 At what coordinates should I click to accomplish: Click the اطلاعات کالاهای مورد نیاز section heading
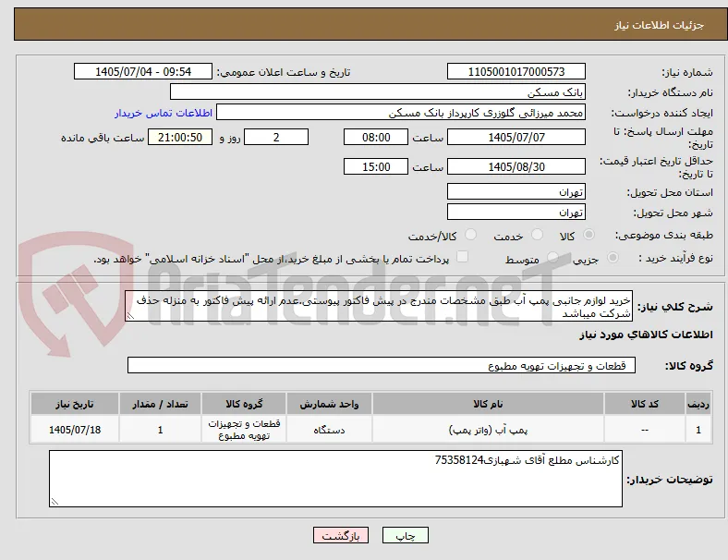click(x=646, y=335)
